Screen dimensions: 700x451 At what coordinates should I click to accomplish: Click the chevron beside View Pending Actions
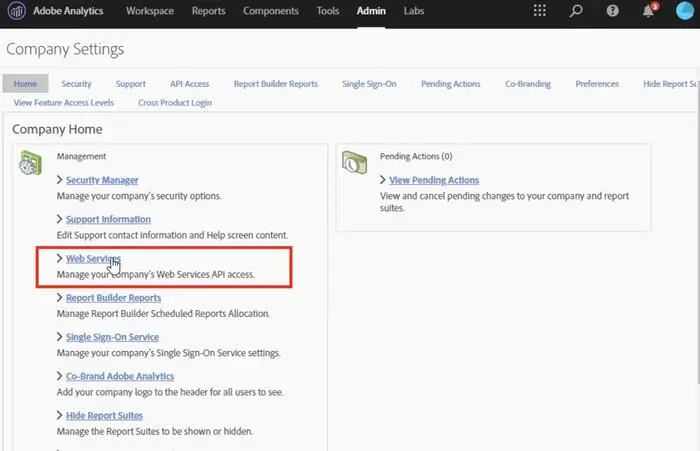click(x=383, y=180)
